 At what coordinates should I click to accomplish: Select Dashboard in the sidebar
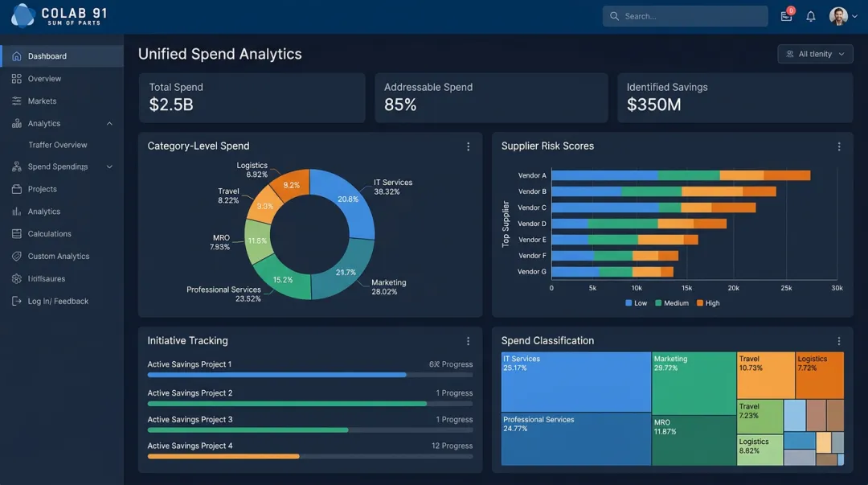[x=62, y=56]
